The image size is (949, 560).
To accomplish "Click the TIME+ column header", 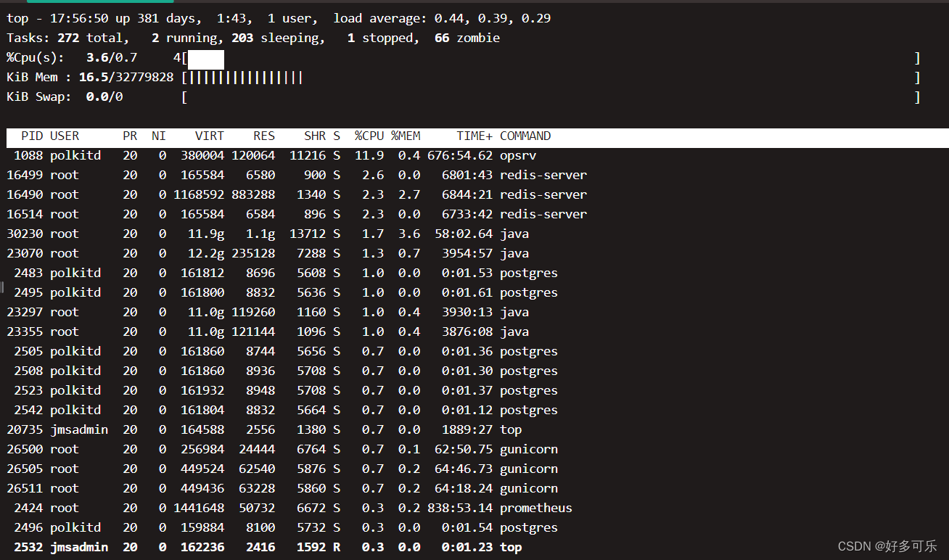I will point(474,136).
